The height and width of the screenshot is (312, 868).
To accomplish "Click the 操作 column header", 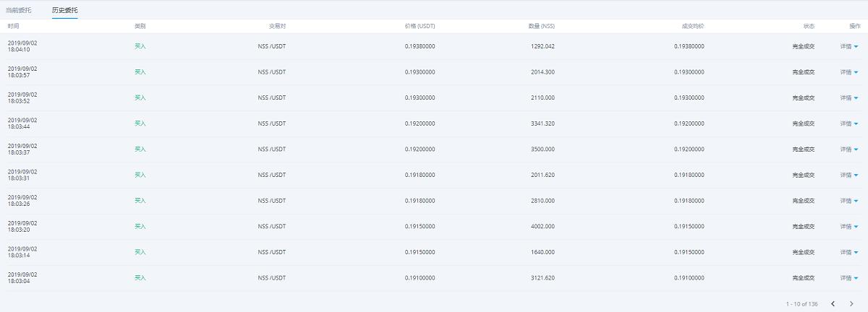I will pos(855,26).
